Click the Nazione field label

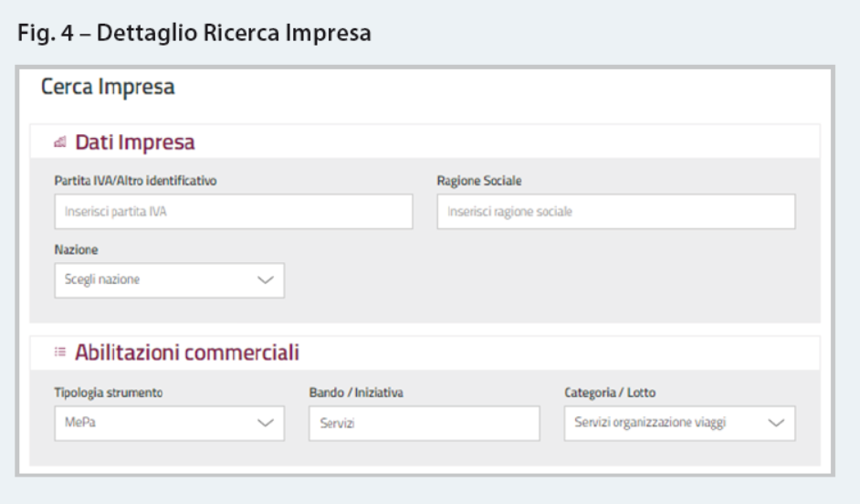point(77,250)
